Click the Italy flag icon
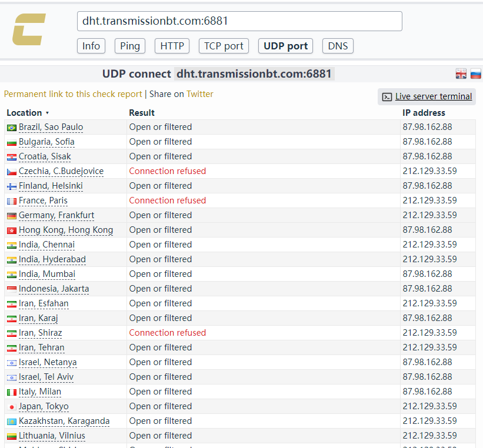483x448 pixels. click(12, 392)
